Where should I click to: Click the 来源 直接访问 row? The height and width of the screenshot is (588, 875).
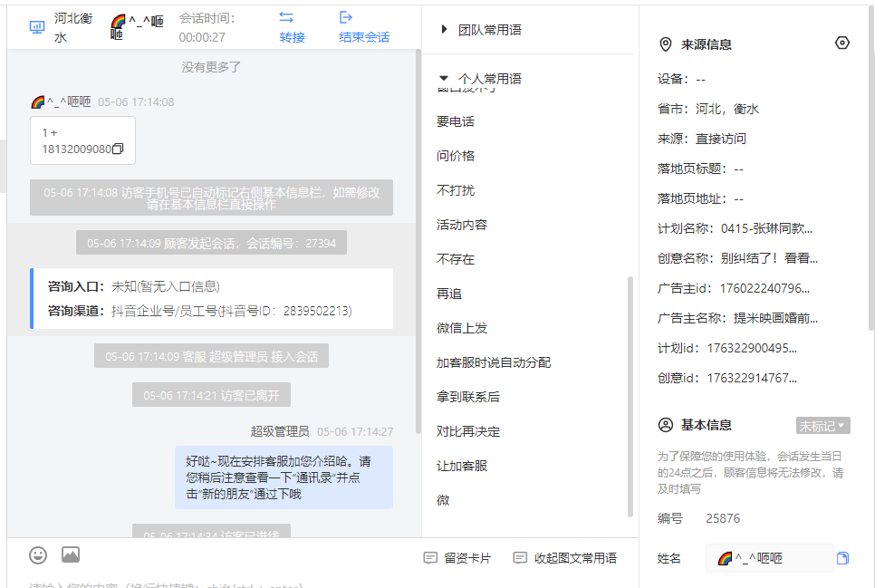click(x=702, y=139)
